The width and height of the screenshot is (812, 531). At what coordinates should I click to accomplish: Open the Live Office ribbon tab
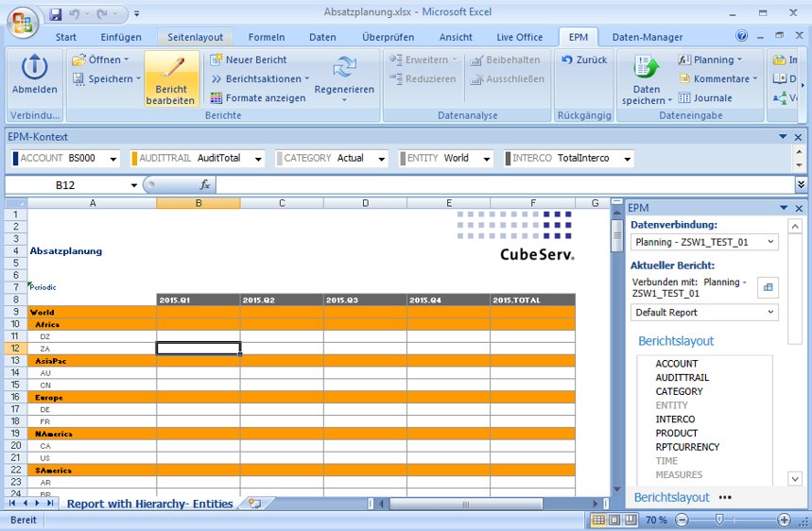[x=519, y=37]
